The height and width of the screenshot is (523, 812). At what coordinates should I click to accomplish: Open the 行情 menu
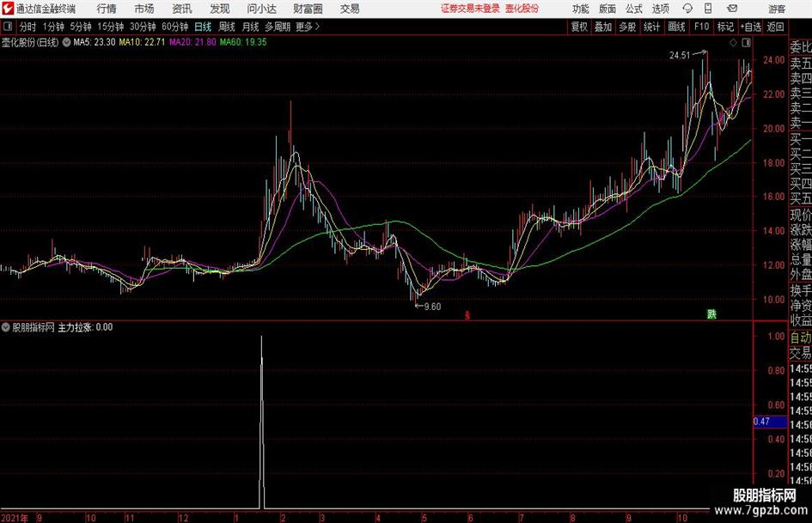(x=107, y=9)
